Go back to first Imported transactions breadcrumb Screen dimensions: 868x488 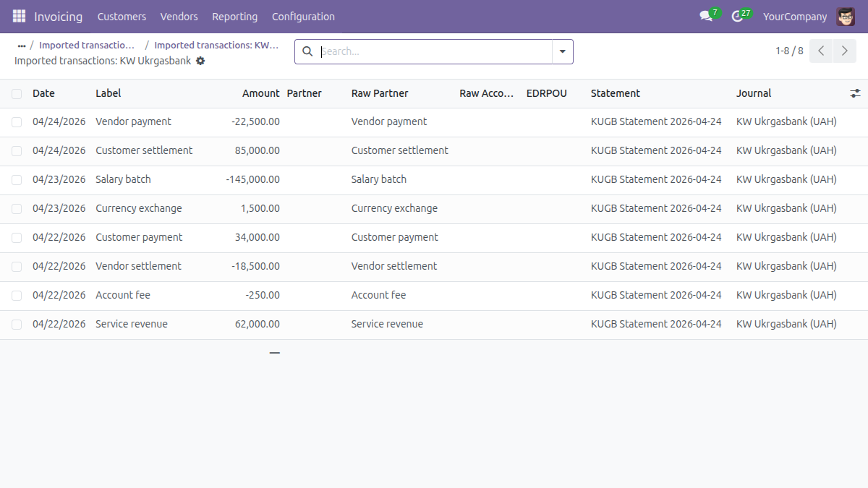pyautogui.click(x=88, y=45)
